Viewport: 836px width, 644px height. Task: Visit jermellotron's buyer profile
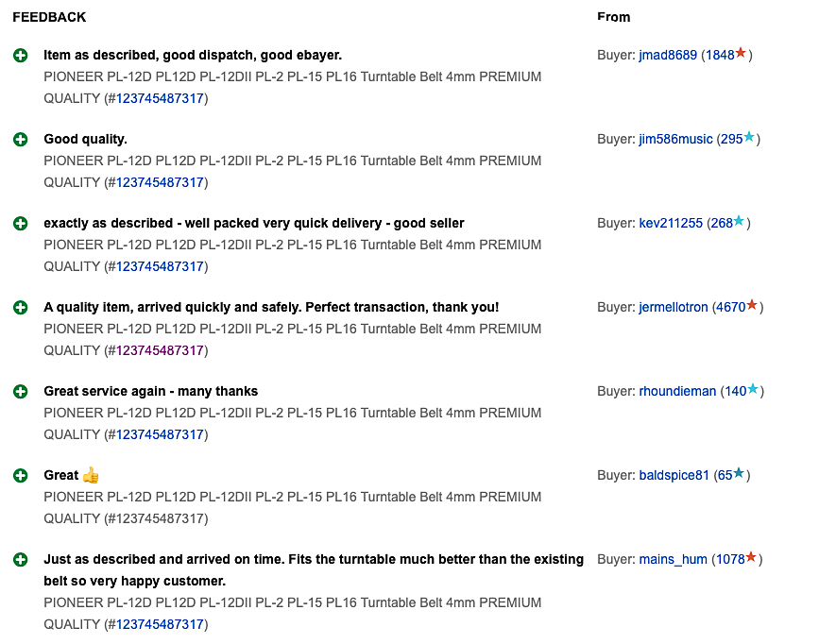(x=673, y=308)
